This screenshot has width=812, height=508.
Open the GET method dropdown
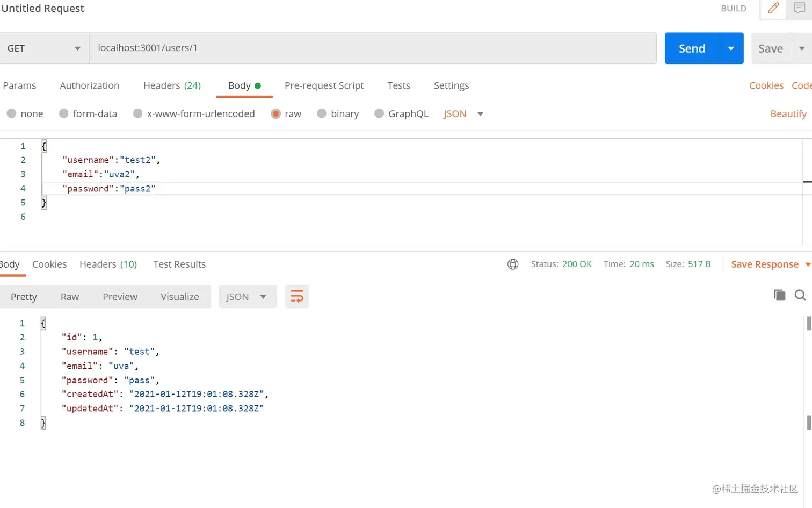(44, 48)
